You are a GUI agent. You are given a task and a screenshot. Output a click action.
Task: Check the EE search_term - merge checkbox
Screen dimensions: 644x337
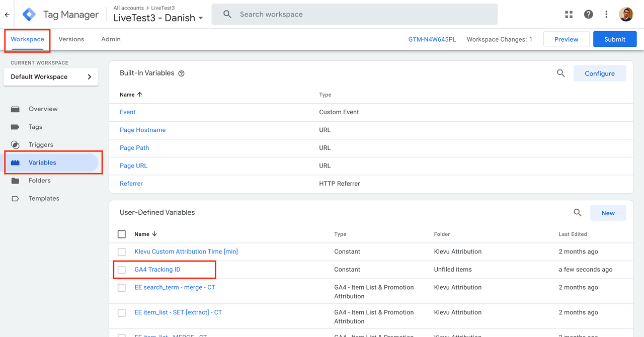[122, 288]
